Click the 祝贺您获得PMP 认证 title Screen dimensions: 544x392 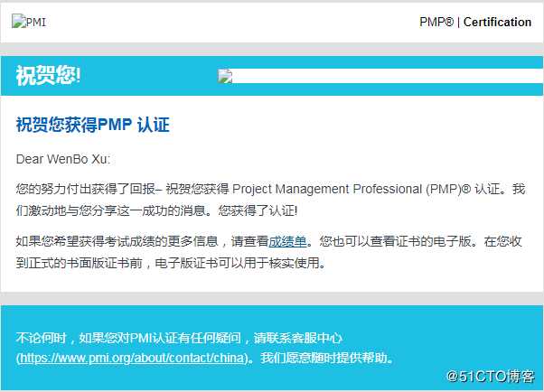[x=93, y=125]
